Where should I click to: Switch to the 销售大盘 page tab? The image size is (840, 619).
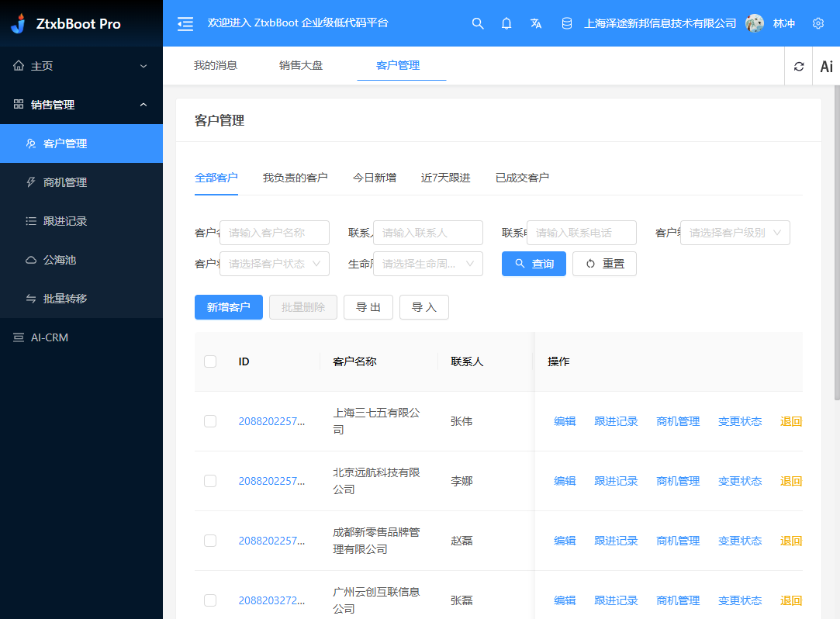click(301, 65)
